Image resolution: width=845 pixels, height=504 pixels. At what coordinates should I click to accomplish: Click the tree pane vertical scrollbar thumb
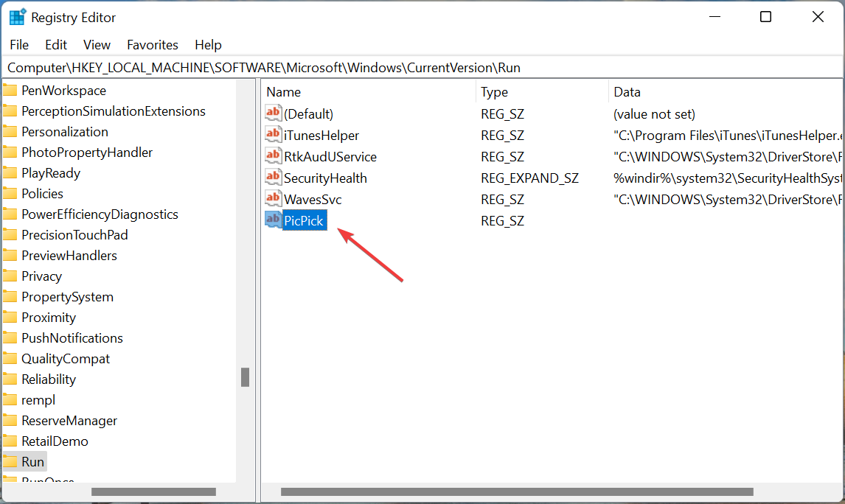[246, 377]
